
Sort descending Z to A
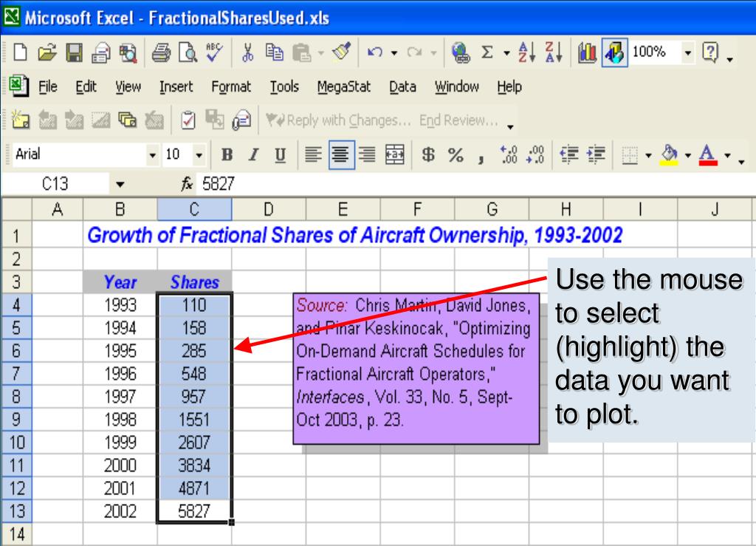553,52
